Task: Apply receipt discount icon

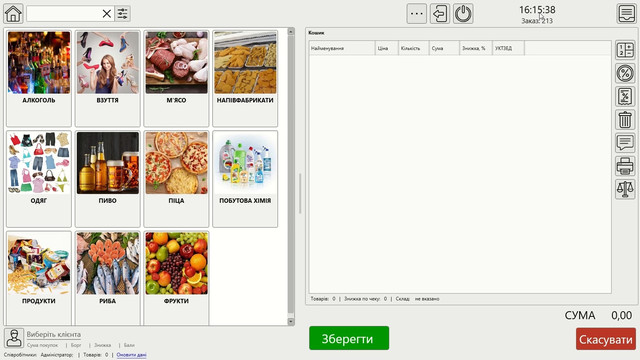Action: 625,97
